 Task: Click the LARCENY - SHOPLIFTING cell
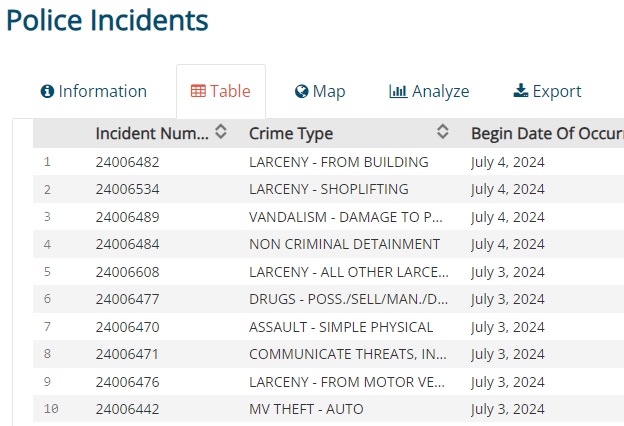click(328, 189)
